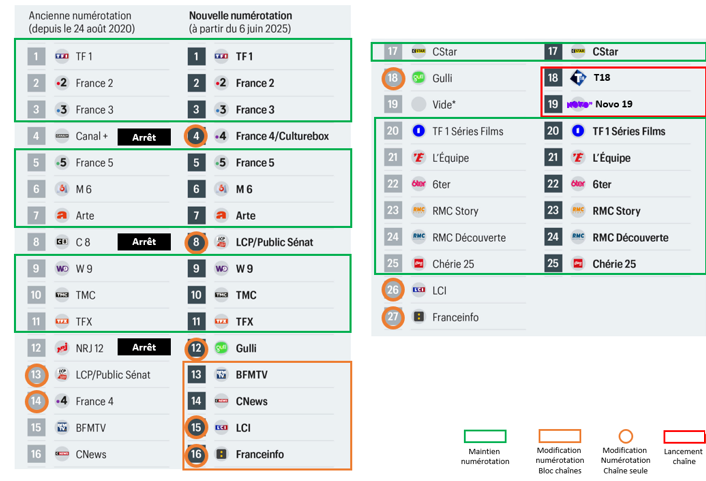Click the orange circle legend marker
The width and height of the screenshot is (706, 481).
(x=626, y=436)
